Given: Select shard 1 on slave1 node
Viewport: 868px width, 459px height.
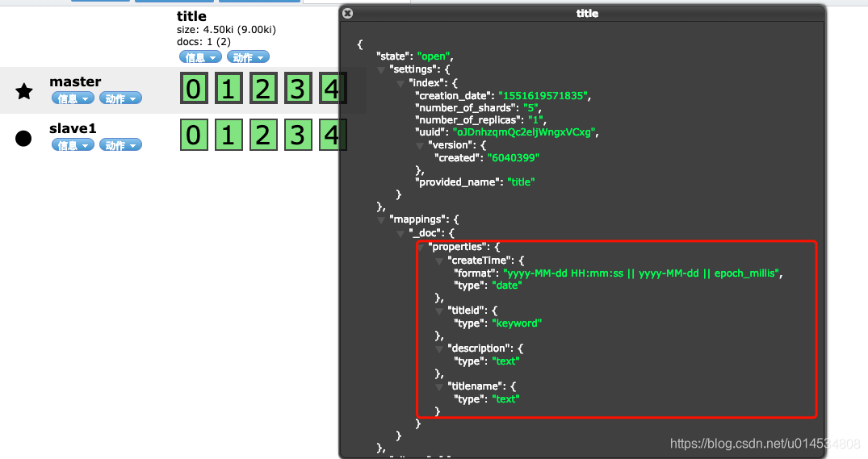Looking at the screenshot, I should 229,135.
